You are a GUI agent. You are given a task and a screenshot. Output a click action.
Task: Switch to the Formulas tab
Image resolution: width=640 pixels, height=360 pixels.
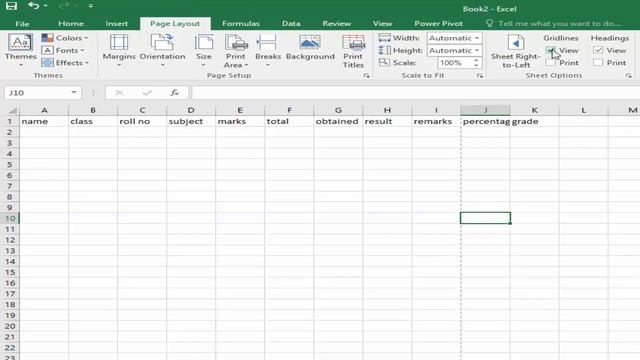241,24
